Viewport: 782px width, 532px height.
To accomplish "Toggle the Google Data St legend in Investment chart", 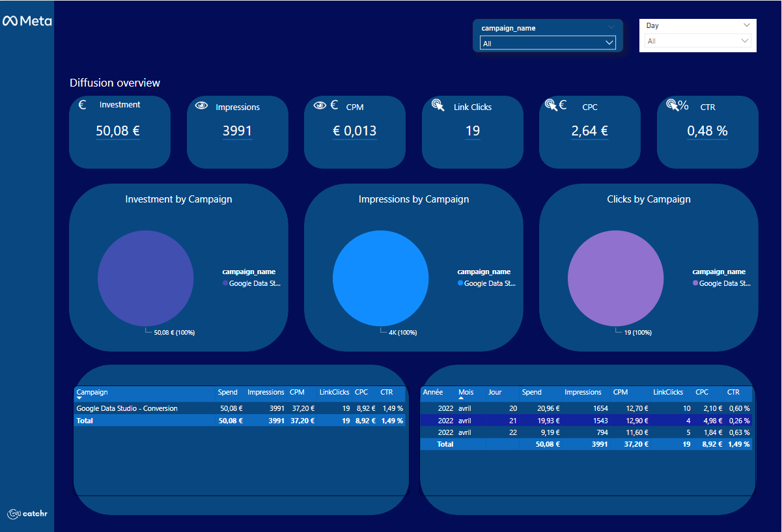I will pos(251,283).
